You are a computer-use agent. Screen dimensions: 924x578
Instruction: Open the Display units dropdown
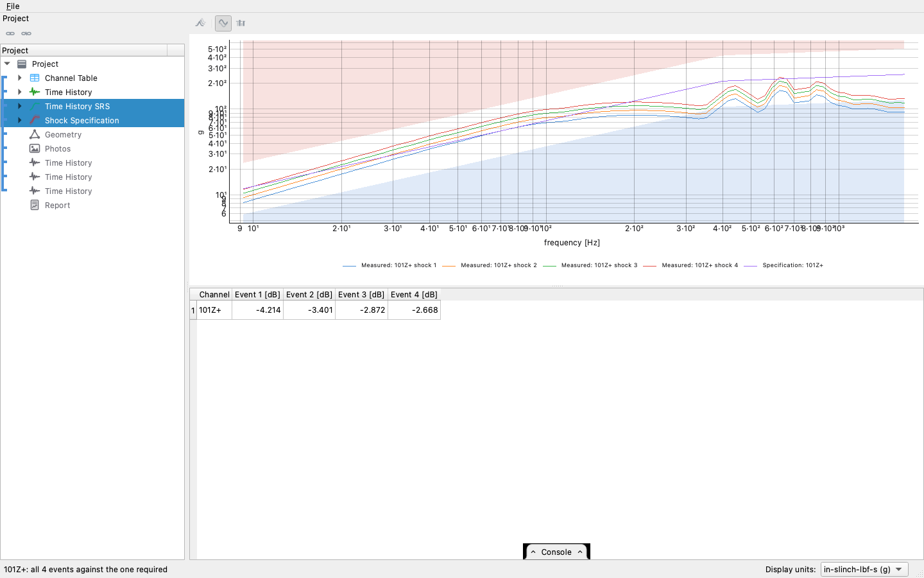point(864,569)
